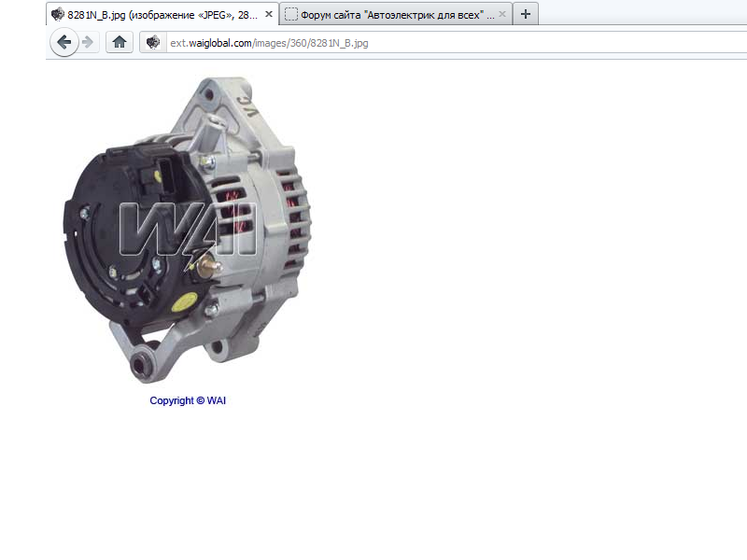Viewport: 747px width, 560px height.
Task: Switch to Форум сайта "Автоэлектрик для всех" tab
Action: (396, 14)
